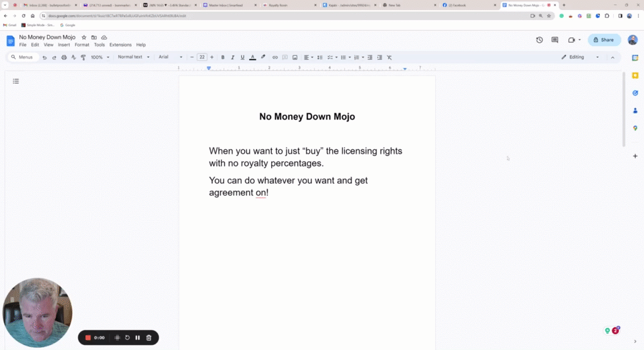Open the text alignment dropdown
Image resolution: width=644 pixels, height=350 pixels.
click(308, 57)
